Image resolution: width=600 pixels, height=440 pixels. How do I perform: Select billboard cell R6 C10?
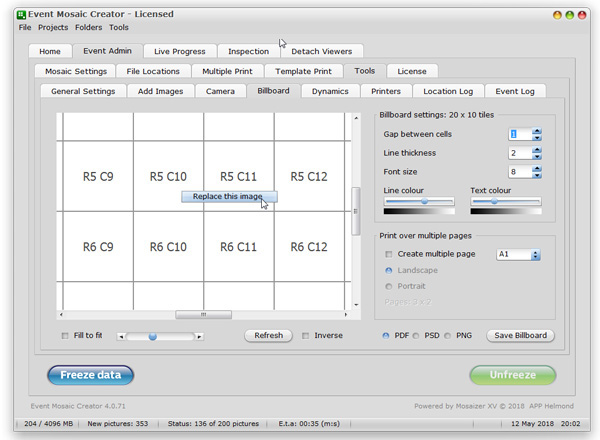click(x=168, y=247)
